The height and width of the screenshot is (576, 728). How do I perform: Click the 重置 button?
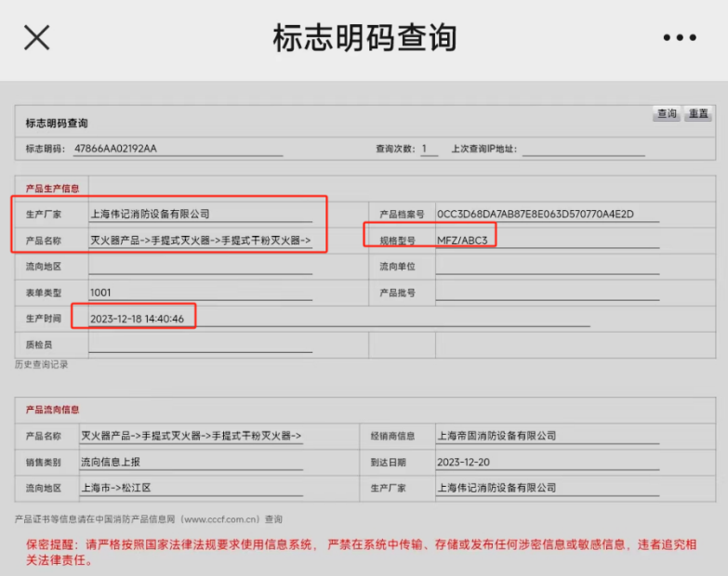(x=698, y=113)
